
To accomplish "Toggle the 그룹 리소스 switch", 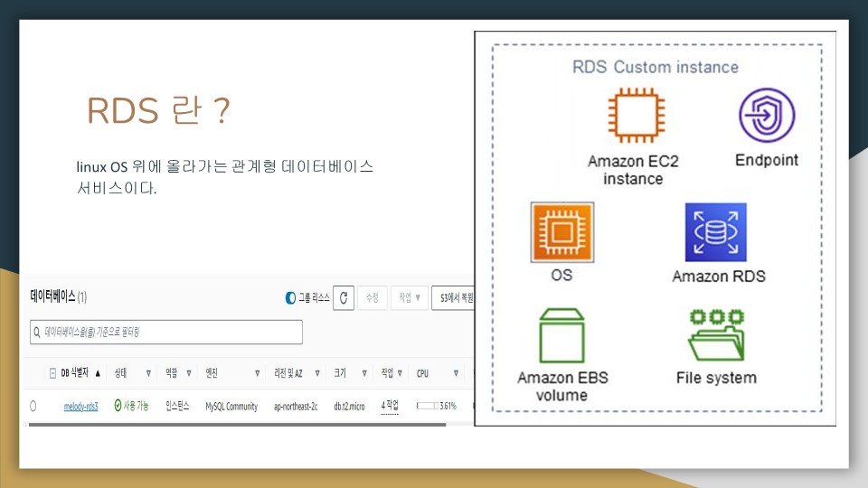I will [290, 297].
